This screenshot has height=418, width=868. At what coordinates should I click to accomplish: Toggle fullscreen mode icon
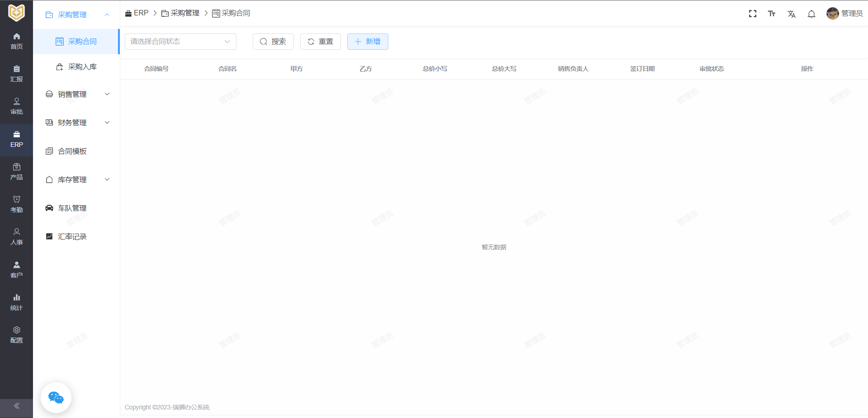coord(752,14)
